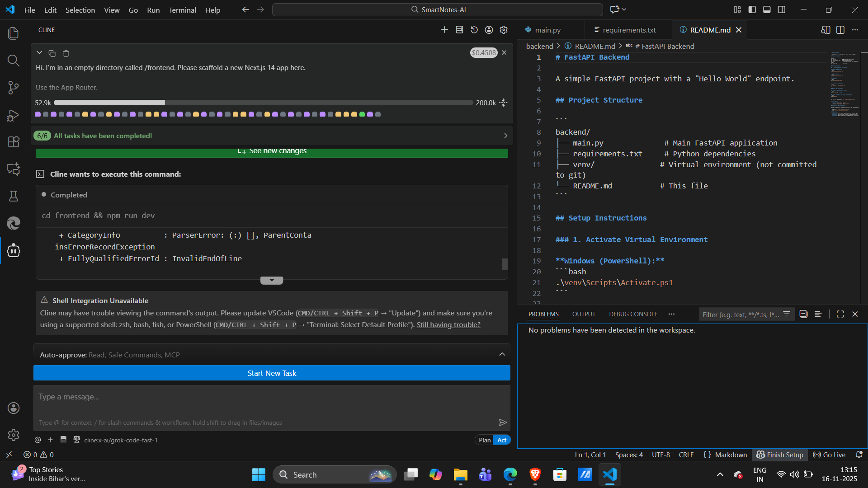Expand the Auto-approve settings chevron
The height and width of the screenshot is (488, 868).
coord(502,354)
